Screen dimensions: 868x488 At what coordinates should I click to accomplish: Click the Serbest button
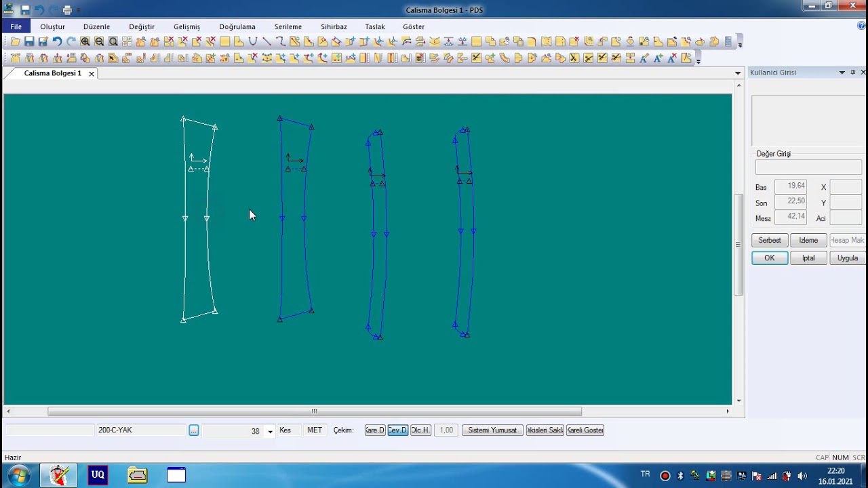coord(770,240)
